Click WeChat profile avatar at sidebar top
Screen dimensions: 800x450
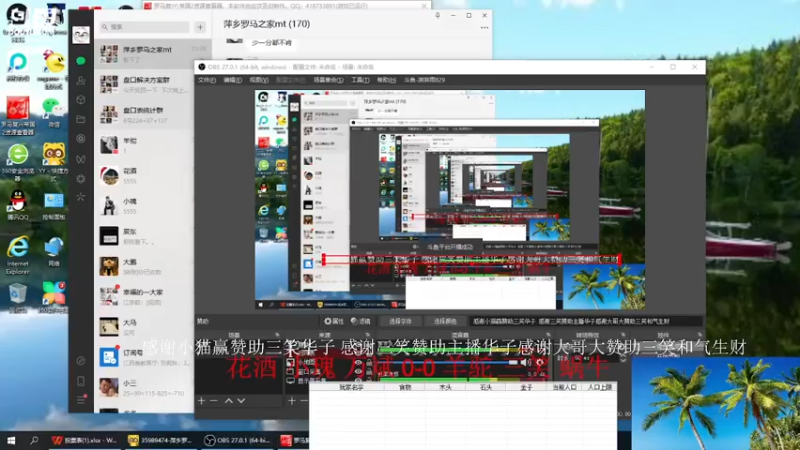point(81,35)
